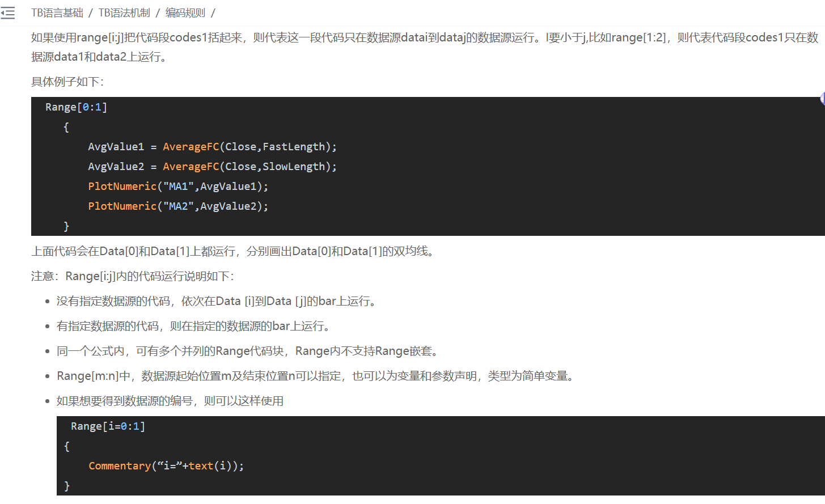This screenshot has height=504, width=825.
Task: Open the TB语言基础 breadcrumb link
Action: tap(57, 13)
